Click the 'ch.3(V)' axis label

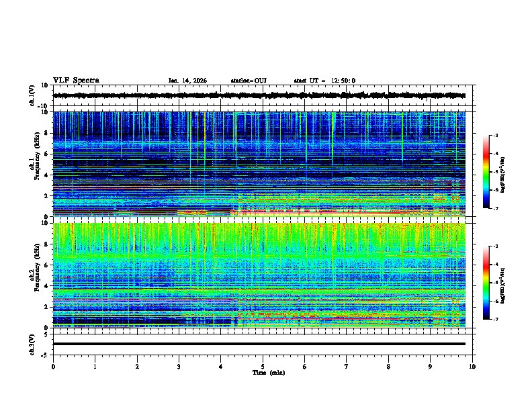tap(32, 345)
